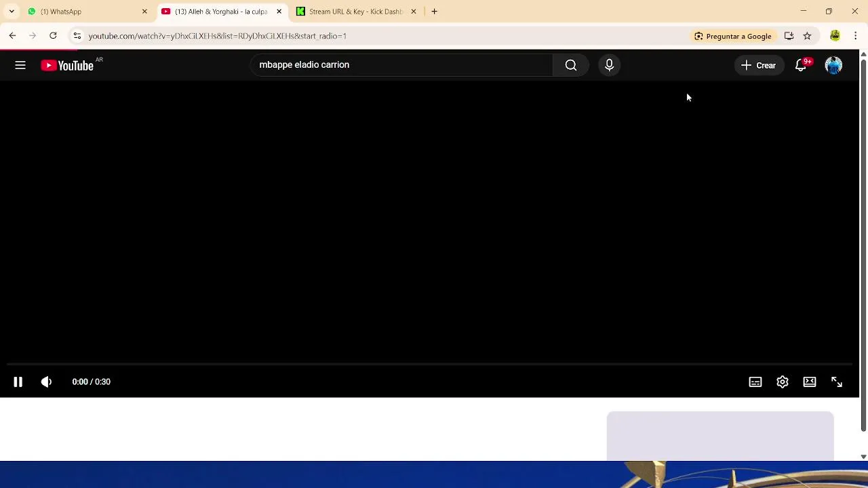This screenshot has width=868, height=488.
Task: Minimize the Chrome window
Action: click(x=804, y=12)
